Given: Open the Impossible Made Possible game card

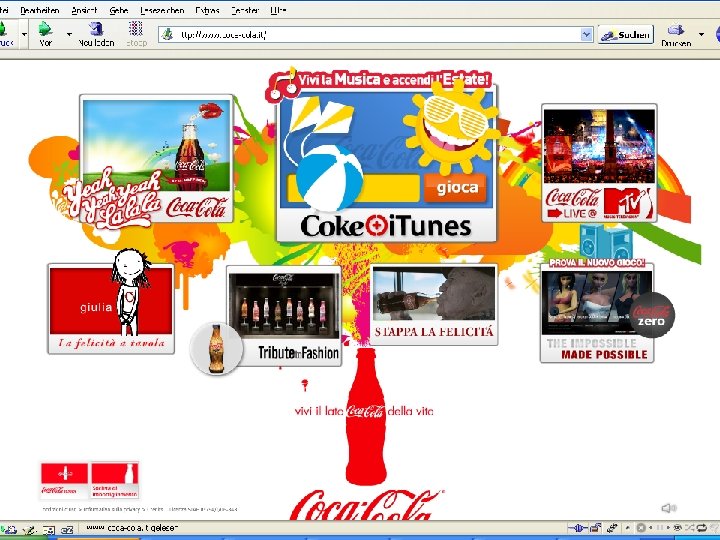Looking at the screenshot, I should coord(597,313).
